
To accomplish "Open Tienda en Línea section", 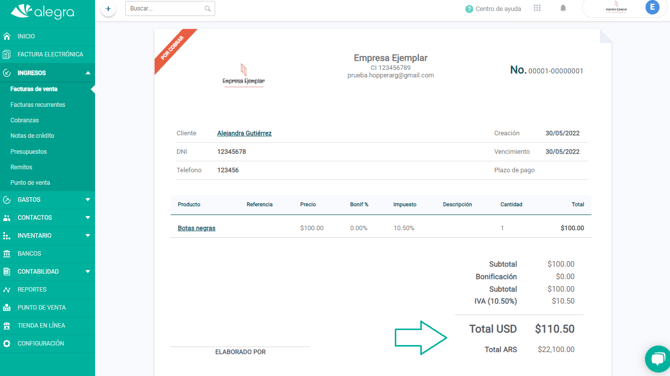I will click(x=41, y=326).
